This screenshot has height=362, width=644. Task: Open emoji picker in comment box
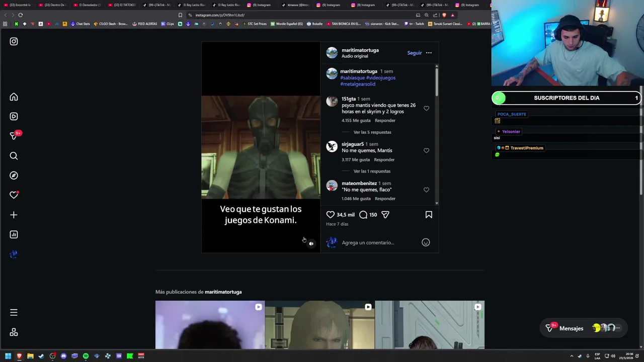[x=426, y=242]
